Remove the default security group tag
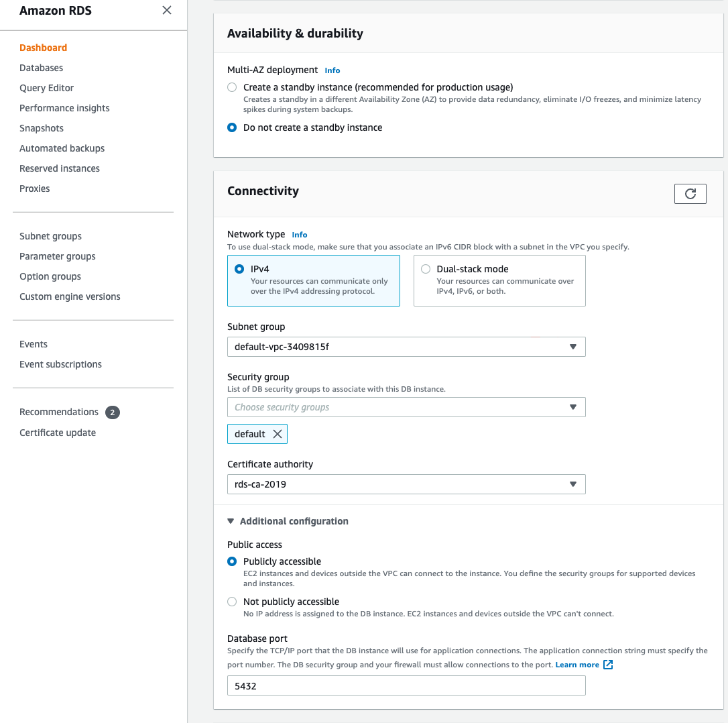728x723 pixels. (278, 433)
